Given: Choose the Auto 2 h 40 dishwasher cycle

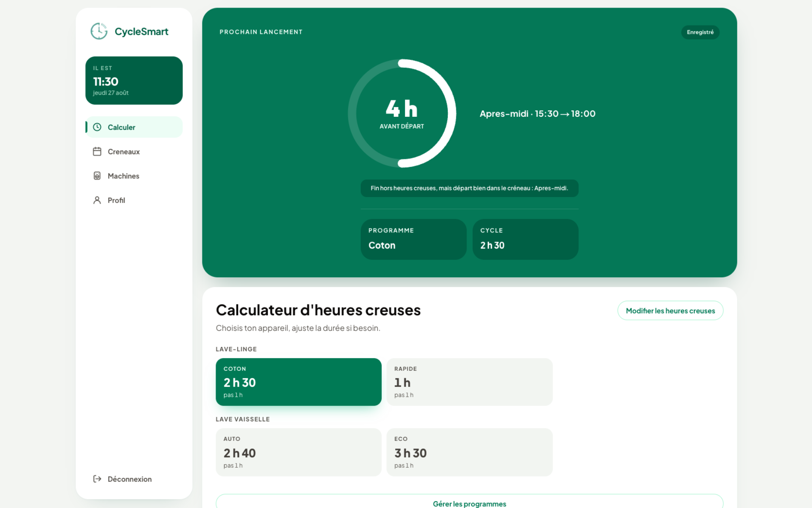Looking at the screenshot, I should click(298, 452).
